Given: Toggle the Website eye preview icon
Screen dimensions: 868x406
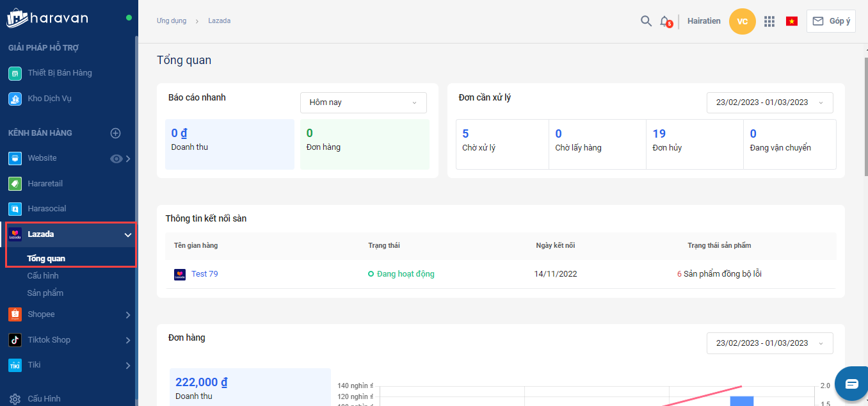Looking at the screenshot, I should tap(116, 159).
